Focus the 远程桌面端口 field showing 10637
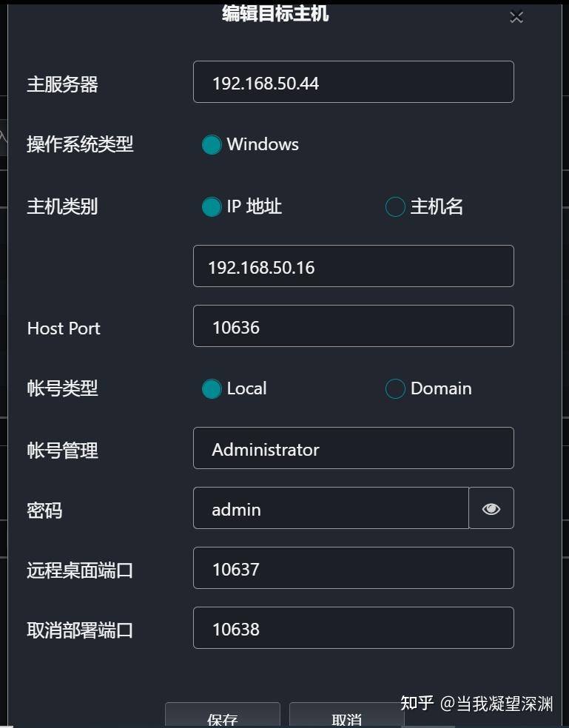Screen dimensions: 569x728 (353, 567)
